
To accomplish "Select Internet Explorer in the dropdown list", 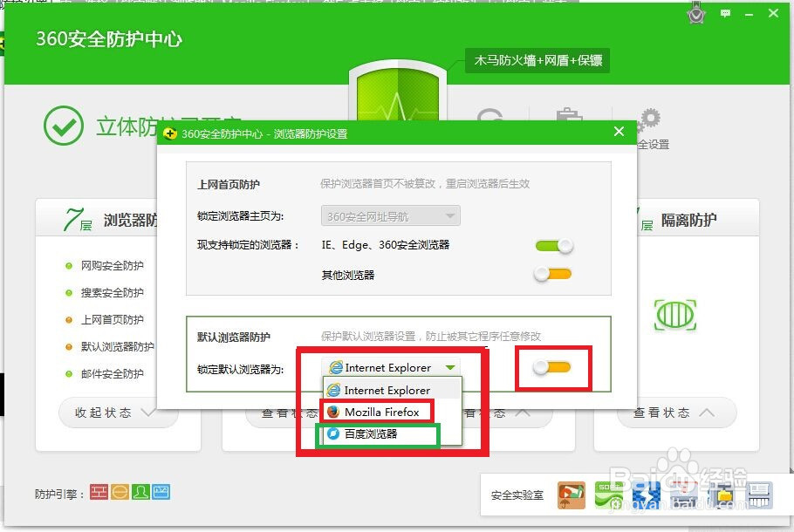I will coord(392,390).
